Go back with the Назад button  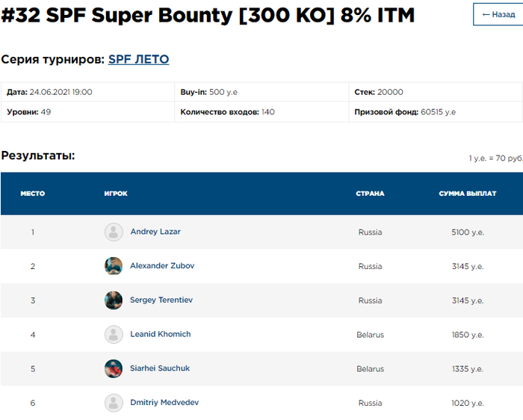coord(499,14)
